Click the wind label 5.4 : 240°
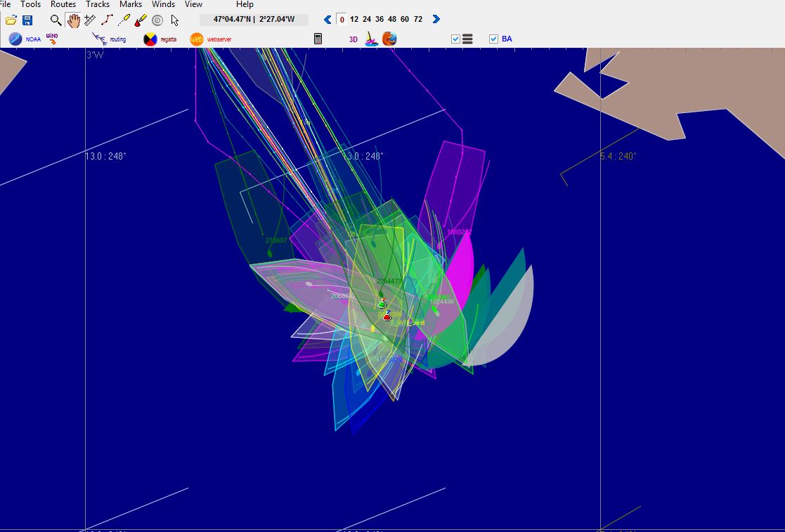The height and width of the screenshot is (532, 785). pos(618,156)
